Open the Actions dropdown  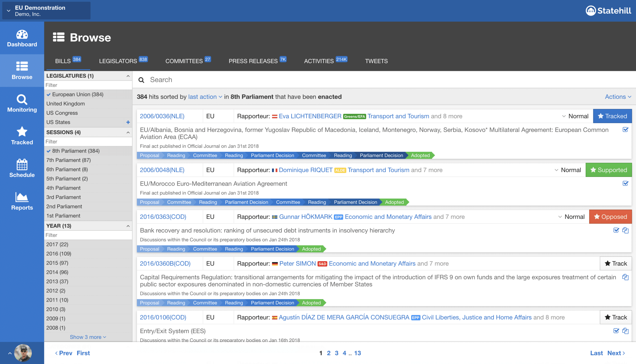click(618, 97)
